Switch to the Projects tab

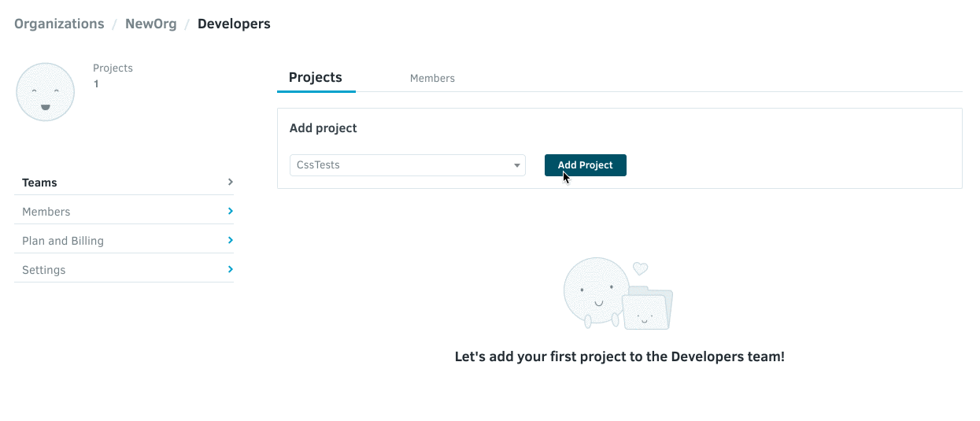tap(316, 77)
